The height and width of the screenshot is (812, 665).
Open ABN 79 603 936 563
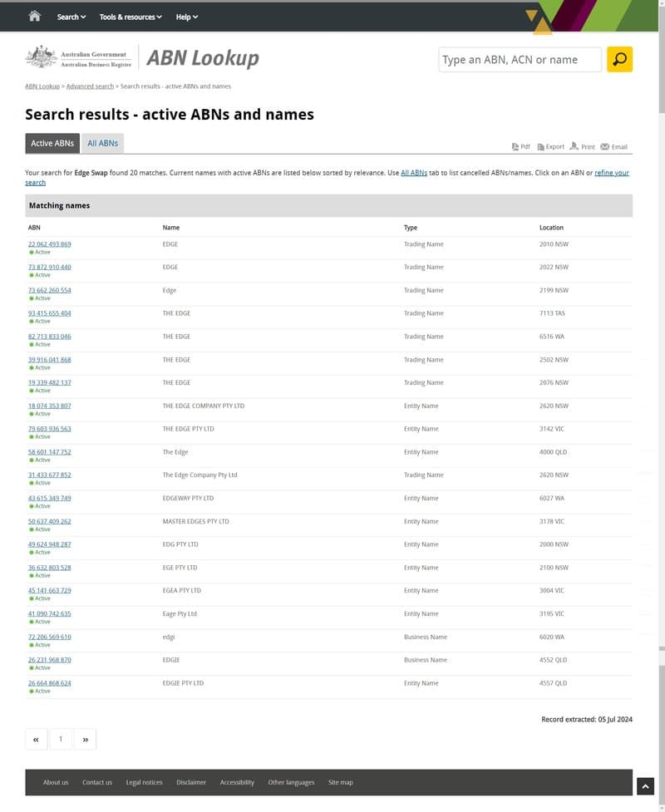(50, 429)
